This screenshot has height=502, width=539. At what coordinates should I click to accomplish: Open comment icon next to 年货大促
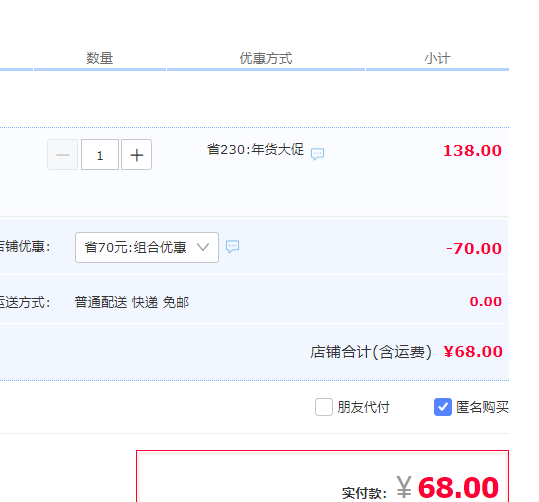point(317,154)
